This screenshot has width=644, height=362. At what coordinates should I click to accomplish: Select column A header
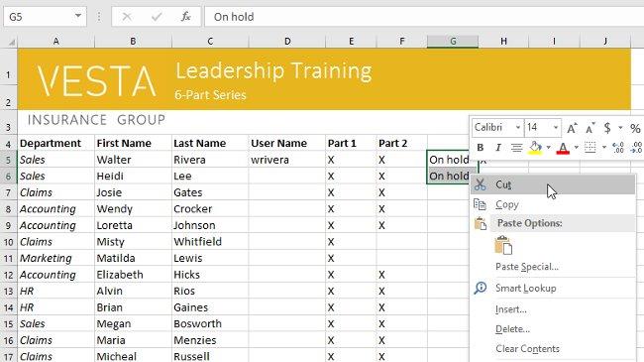click(x=55, y=41)
